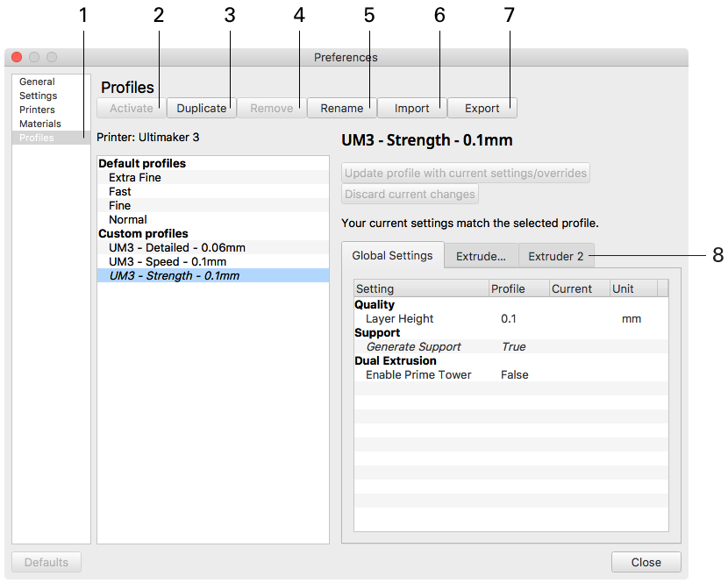Switch to the Extruder 2 tab

point(557,256)
